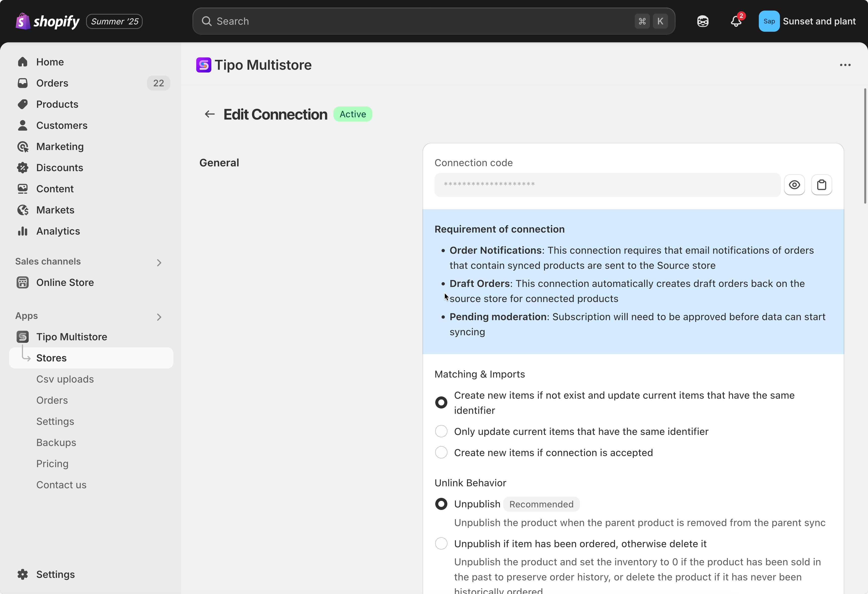Screen dimensions: 868x594
Task: Click the back arrow beside Edit Connection
Action: click(x=210, y=114)
